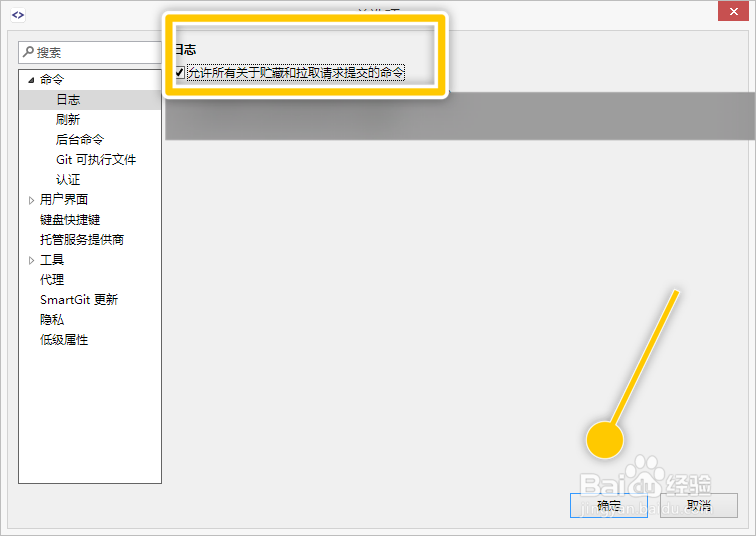
Task: Open the 代理 settings page
Action: (52, 280)
